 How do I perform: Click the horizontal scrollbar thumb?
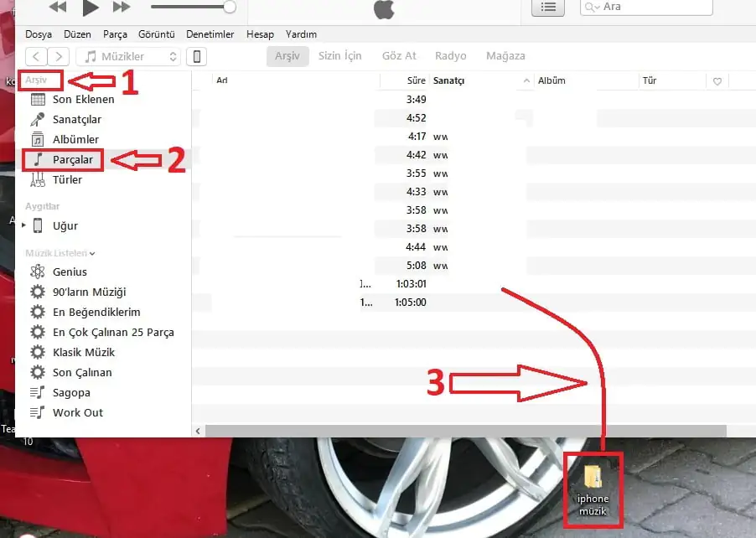pyautogui.click(x=466, y=431)
